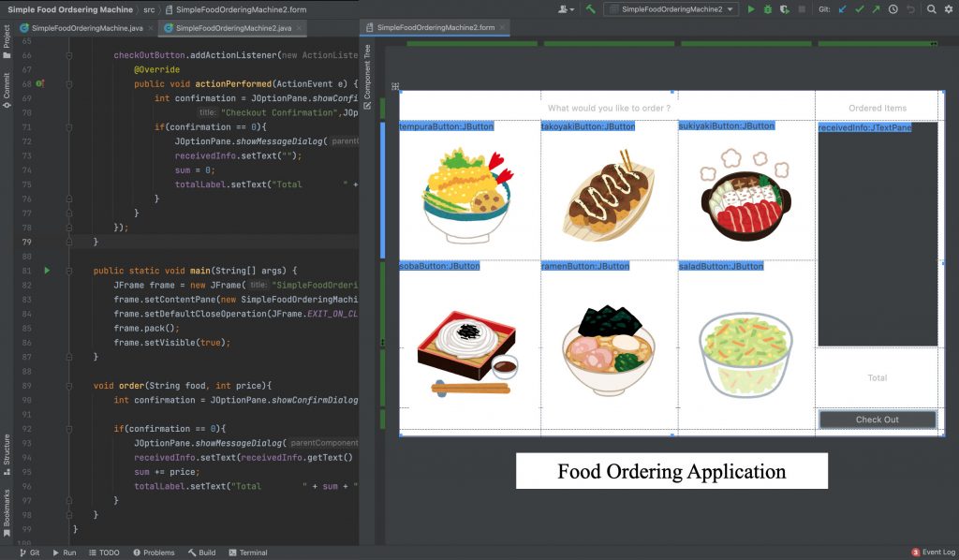Select the soba noodles button image

pyautogui.click(x=468, y=353)
